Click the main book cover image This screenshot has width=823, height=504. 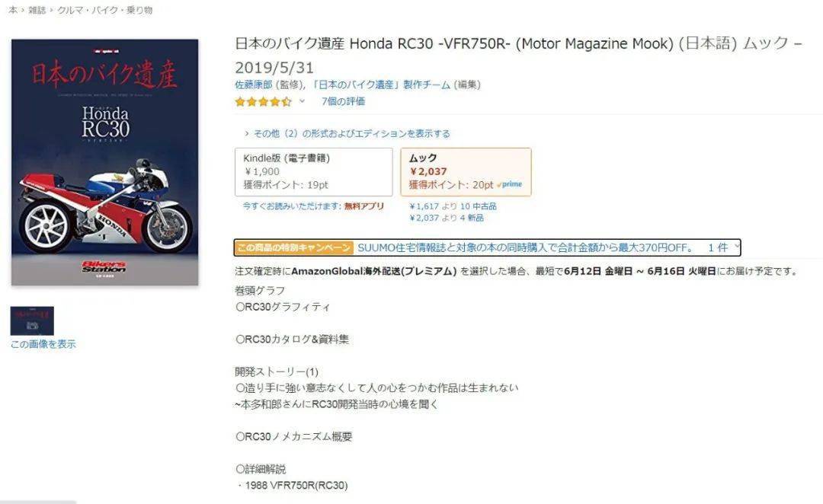pyautogui.click(x=105, y=162)
